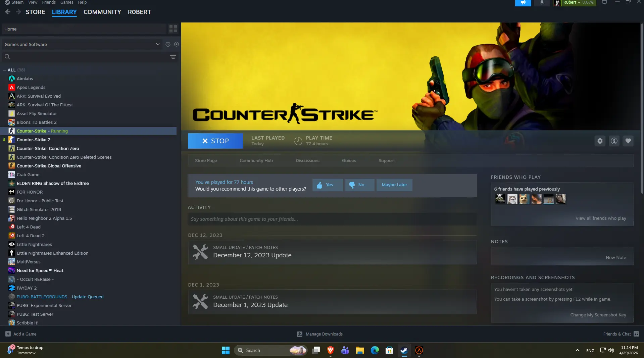Open the Guides link
Screen dimensions: 644x358
(349, 161)
